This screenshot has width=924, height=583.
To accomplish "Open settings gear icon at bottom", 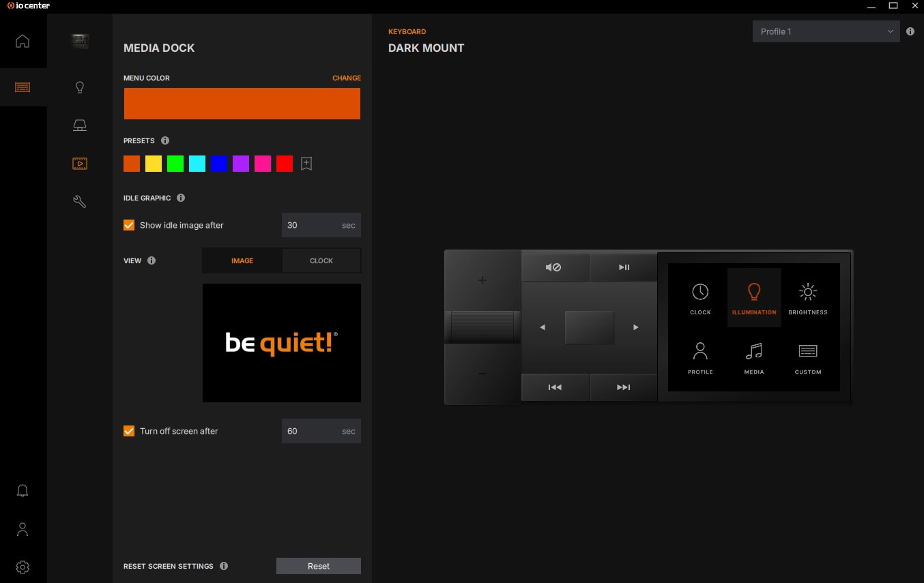I will [x=23, y=567].
